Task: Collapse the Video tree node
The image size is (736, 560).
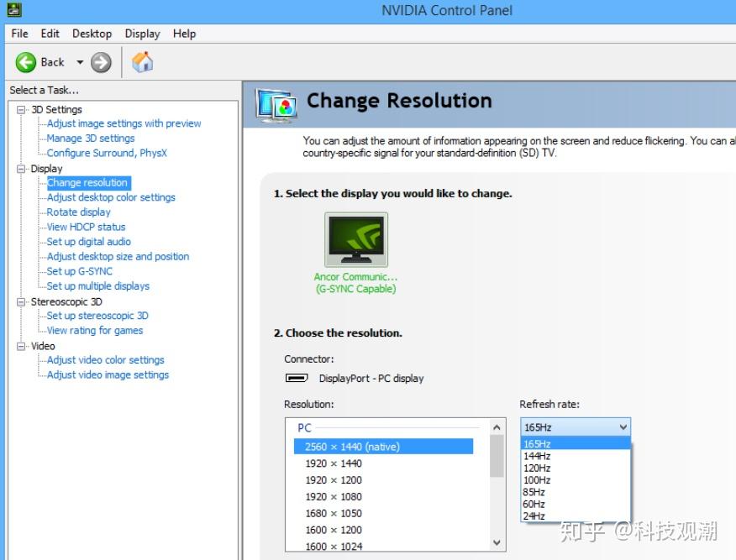Action: pyautogui.click(x=21, y=346)
